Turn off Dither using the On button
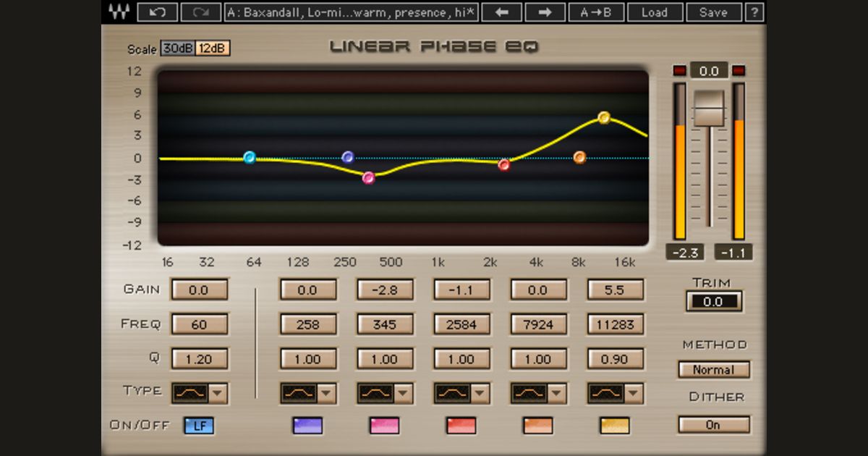This screenshot has width=868, height=456. [x=713, y=425]
